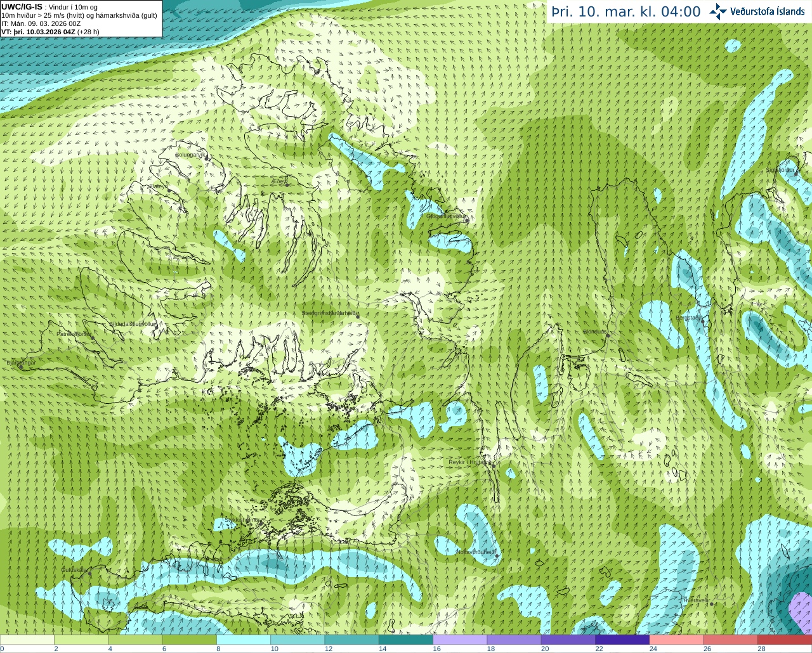Click the 20–22 m/s violet legend swatch

pyautogui.click(x=568, y=640)
